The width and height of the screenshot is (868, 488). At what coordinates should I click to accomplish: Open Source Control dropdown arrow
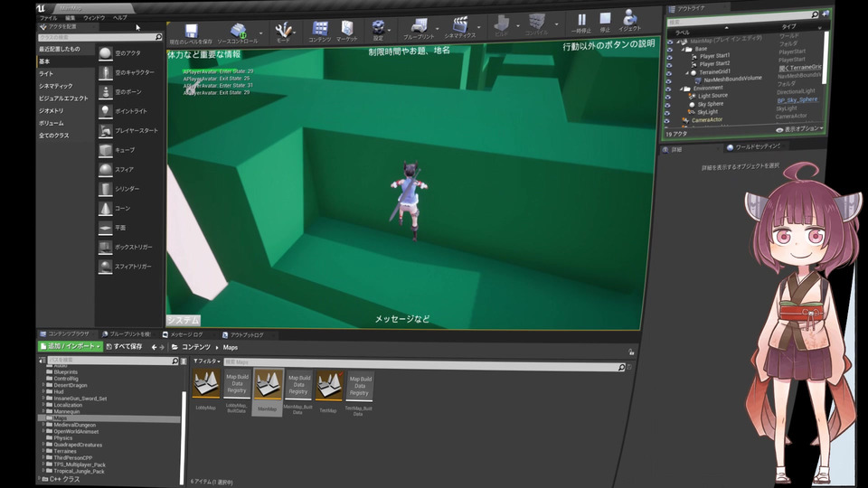click(260, 33)
